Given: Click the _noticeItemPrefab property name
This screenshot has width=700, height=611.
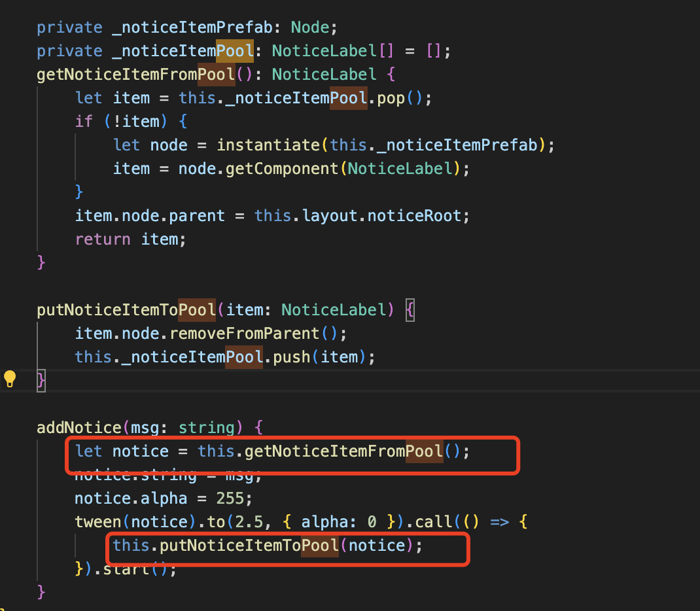Looking at the screenshot, I should pyautogui.click(x=192, y=27).
